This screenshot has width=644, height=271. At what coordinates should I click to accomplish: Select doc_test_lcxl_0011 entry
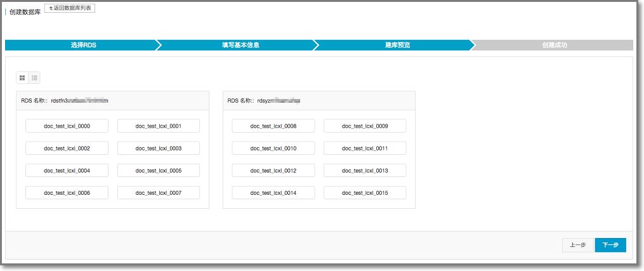tap(365, 149)
